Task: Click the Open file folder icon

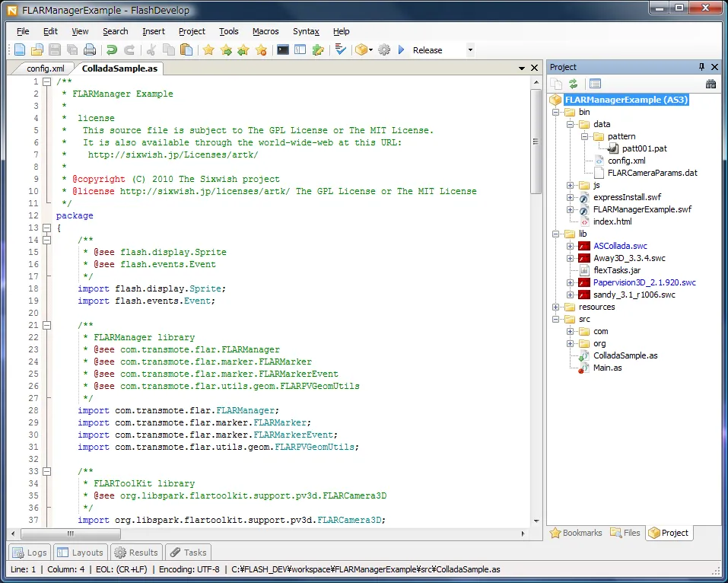Action: 37,49
